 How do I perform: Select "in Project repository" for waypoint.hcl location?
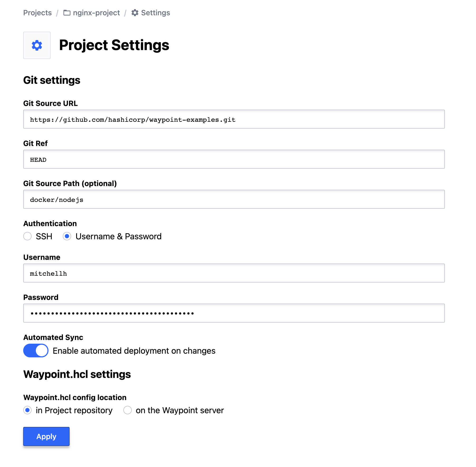tap(27, 410)
